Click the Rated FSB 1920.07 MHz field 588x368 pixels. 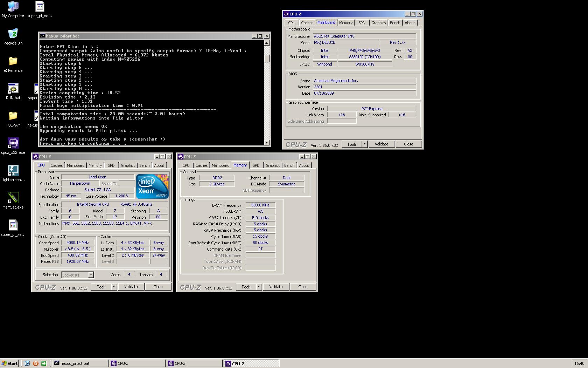tap(78, 261)
